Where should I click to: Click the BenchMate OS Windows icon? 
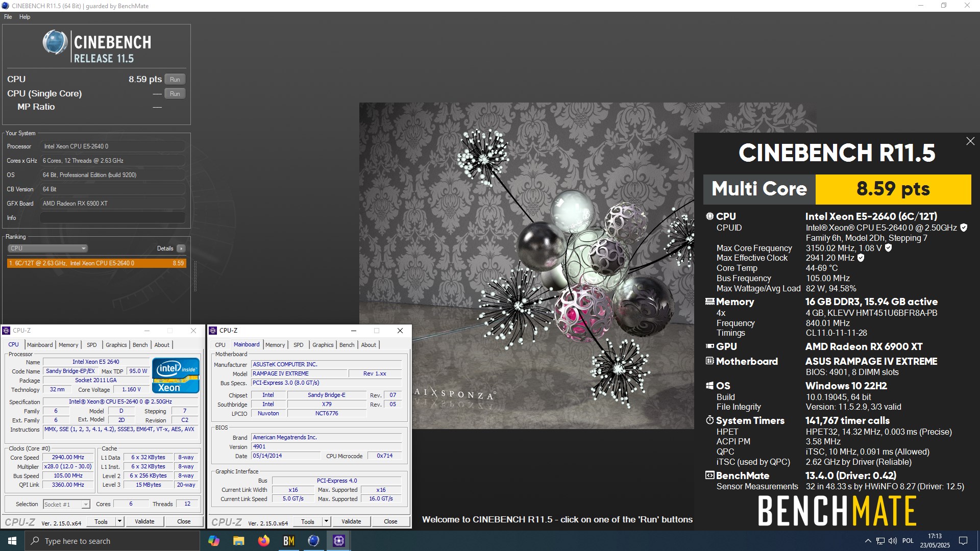[x=709, y=386]
